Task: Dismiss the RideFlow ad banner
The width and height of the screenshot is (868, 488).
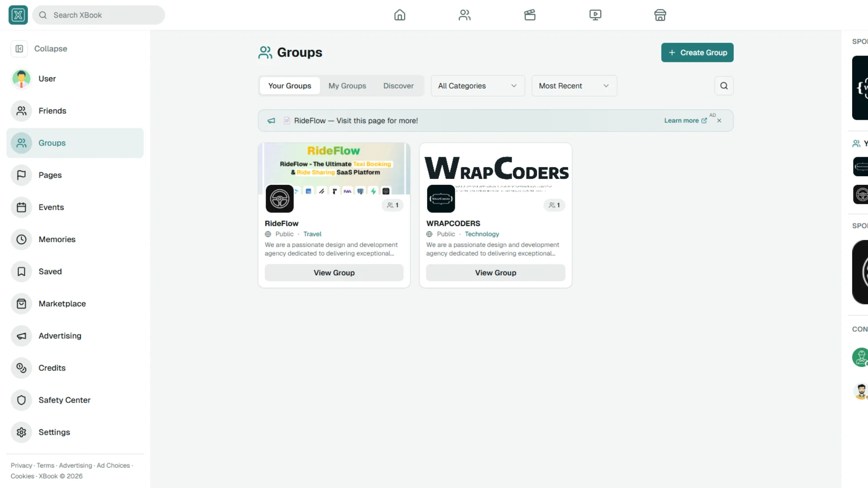Action: pos(719,121)
